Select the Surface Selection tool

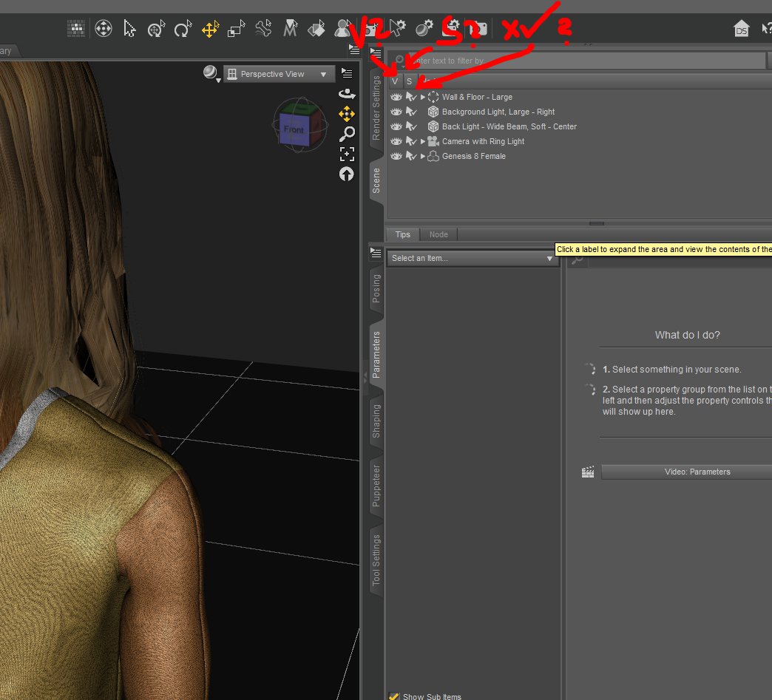tap(316, 29)
